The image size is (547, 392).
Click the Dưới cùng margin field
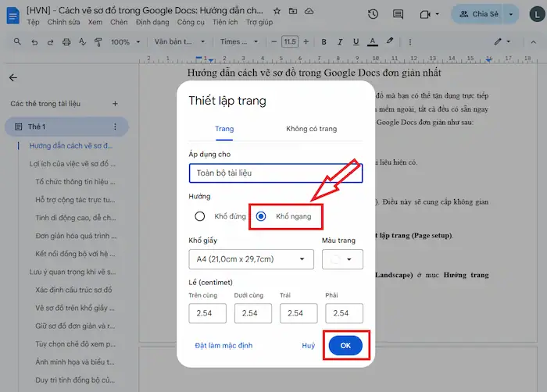pos(253,313)
